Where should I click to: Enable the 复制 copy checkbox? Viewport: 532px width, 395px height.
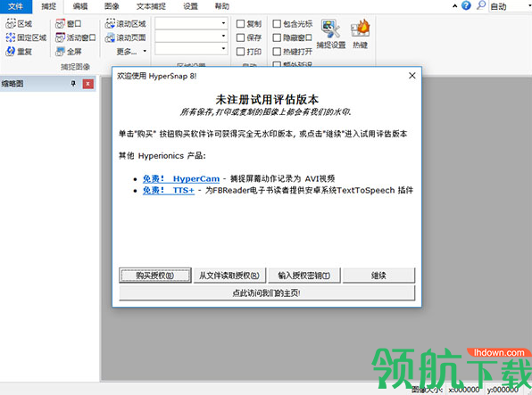(240, 24)
